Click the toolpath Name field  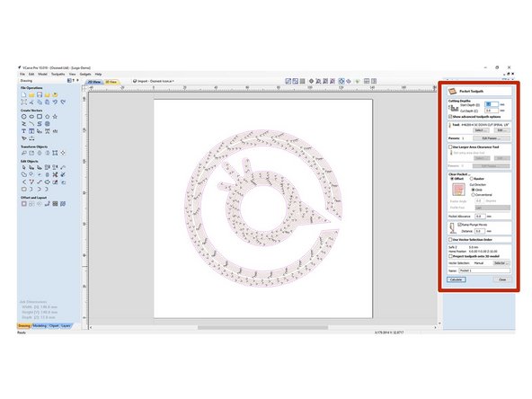pos(484,270)
